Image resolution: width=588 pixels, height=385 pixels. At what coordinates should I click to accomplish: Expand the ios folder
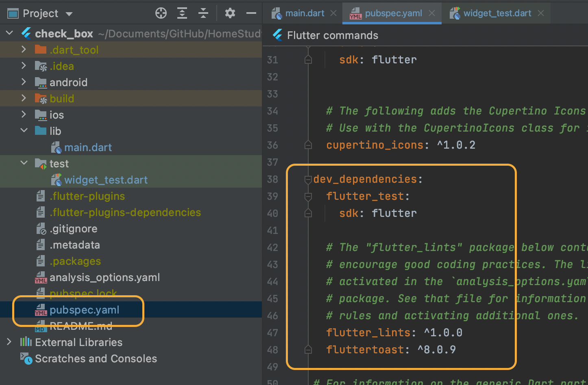point(24,115)
